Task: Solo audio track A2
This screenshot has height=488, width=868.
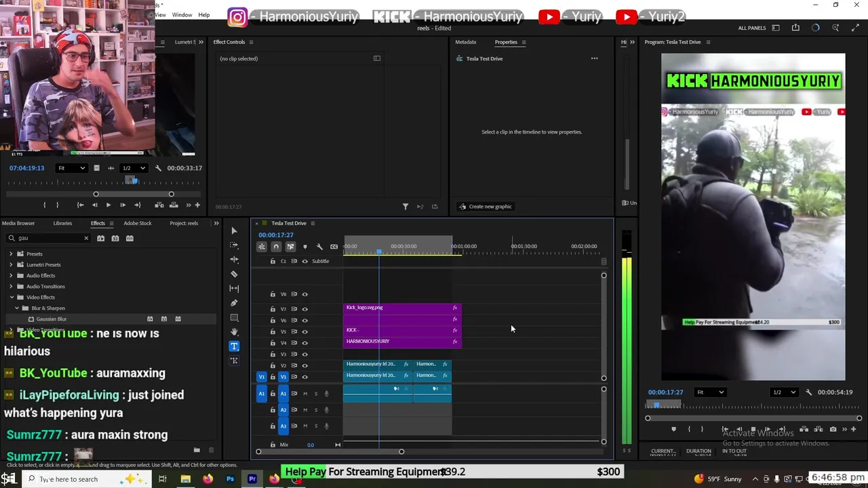Action: (315, 410)
